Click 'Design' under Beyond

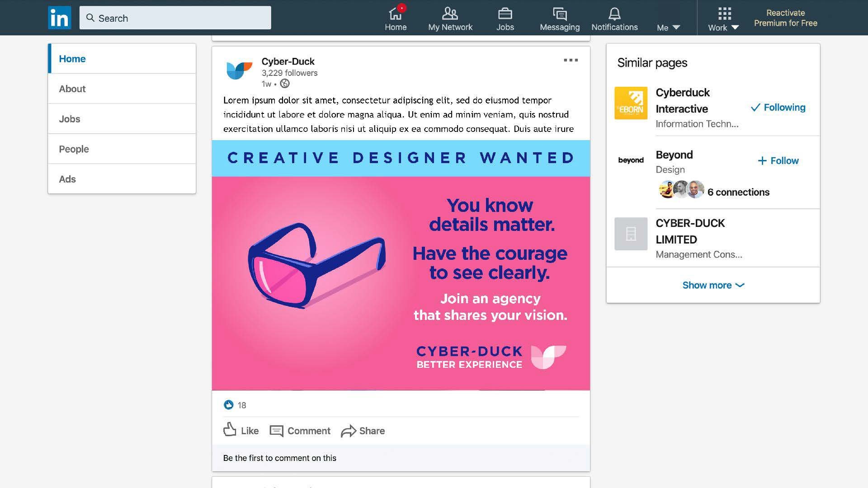point(670,169)
